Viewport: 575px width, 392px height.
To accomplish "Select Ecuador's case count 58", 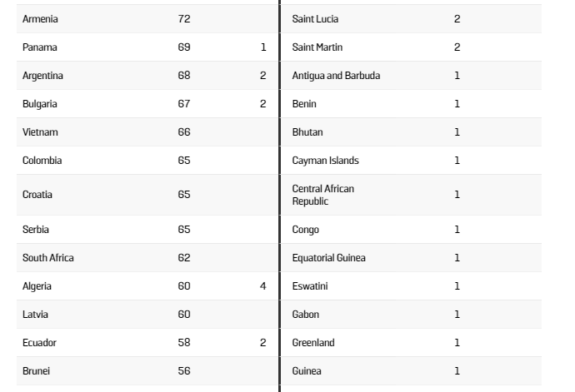I will tap(184, 343).
